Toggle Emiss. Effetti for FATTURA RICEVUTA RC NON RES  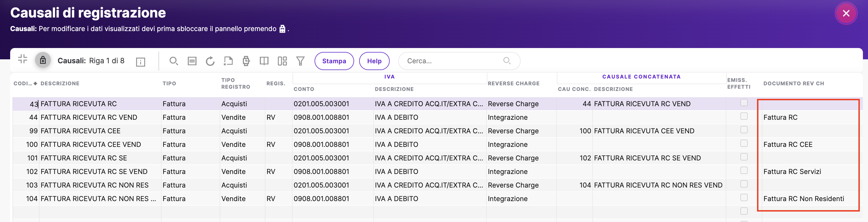coord(744,184)
